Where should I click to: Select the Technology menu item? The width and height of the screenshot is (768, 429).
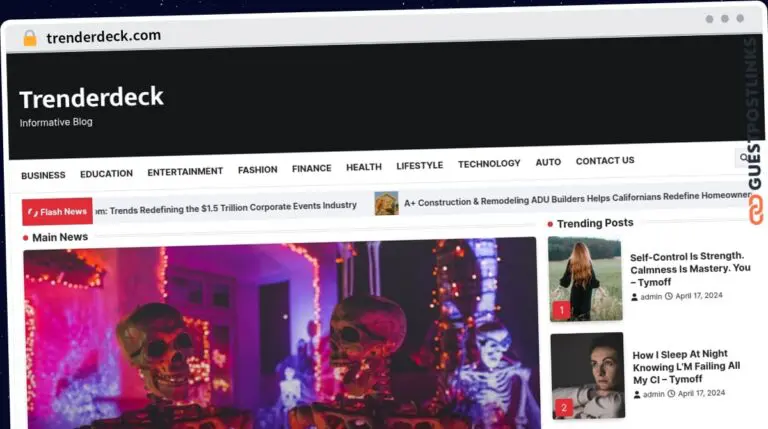coord(489,164)
